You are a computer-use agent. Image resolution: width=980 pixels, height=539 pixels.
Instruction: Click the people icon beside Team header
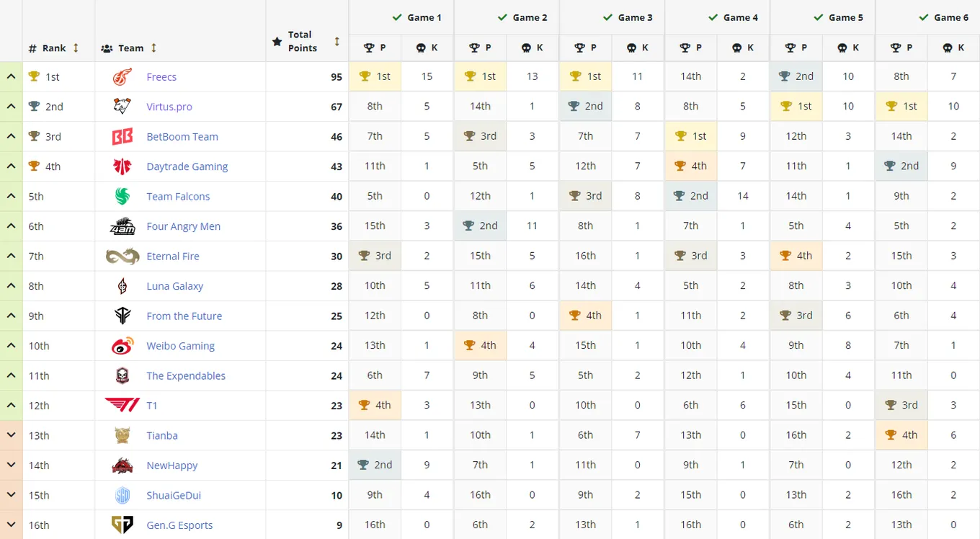click(x=107, y=48)
